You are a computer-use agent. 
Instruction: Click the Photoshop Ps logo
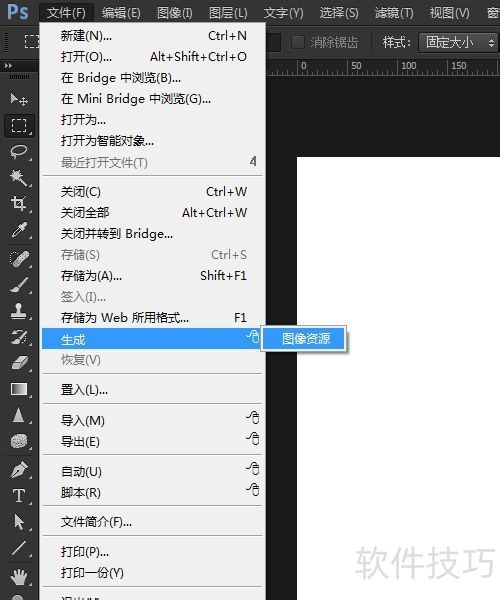coord(18,12)
